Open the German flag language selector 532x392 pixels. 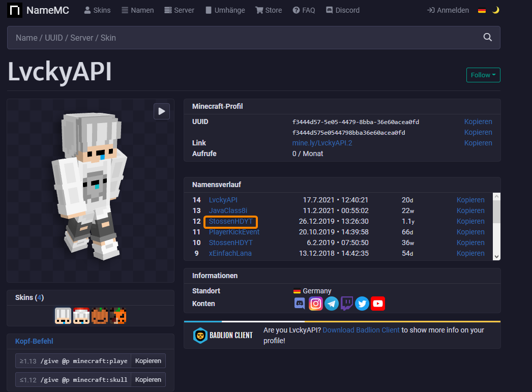pos(482,10)
